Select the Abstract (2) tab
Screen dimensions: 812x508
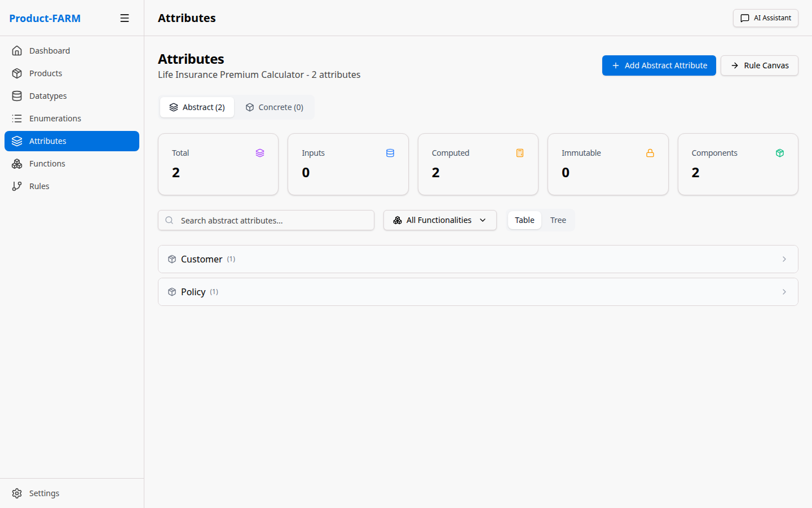(197, 107)
